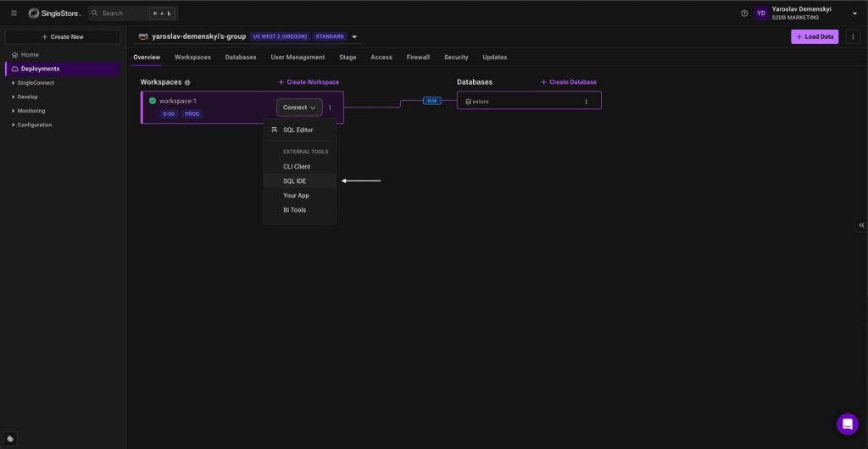
Task: Switch to the Overview tab
Action: (x=147, y=57)
